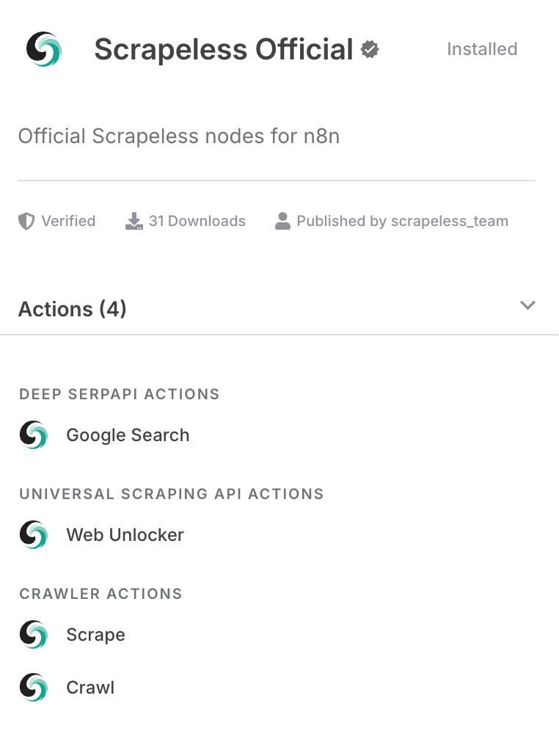This screenshot has height=756, width=559.
Task: Click the Scrapeless logo in the header
Action: point(44,49)
